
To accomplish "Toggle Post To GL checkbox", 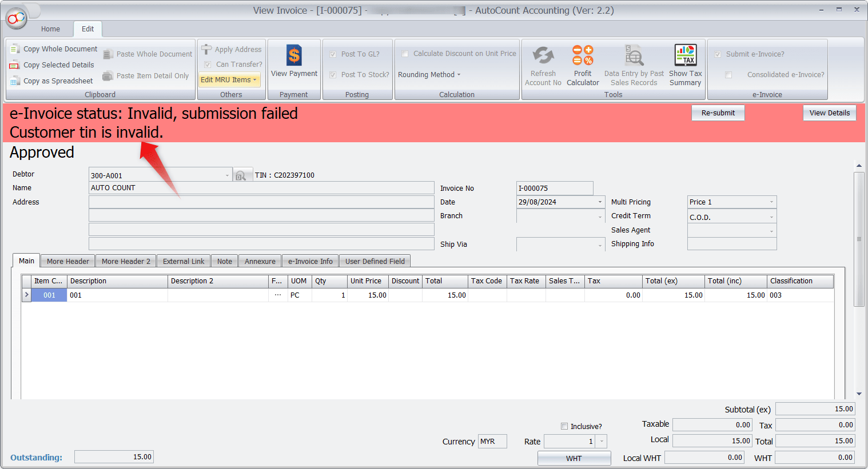I will point(333,54).
